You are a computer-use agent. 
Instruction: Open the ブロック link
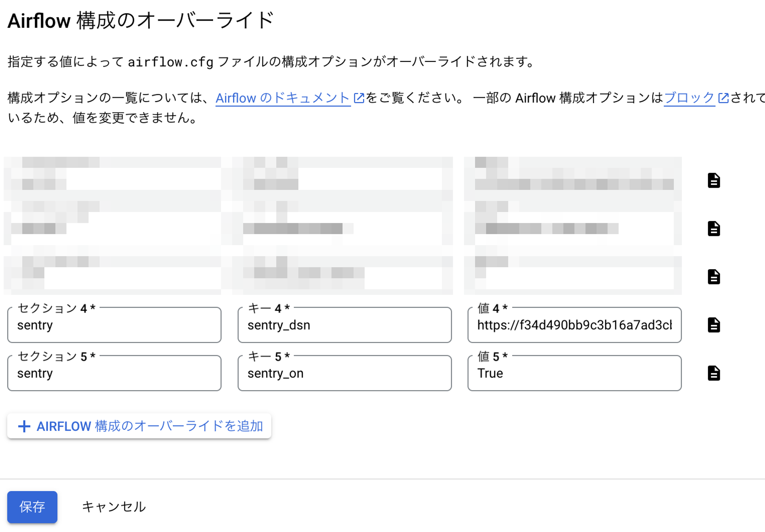pos(689,98)
